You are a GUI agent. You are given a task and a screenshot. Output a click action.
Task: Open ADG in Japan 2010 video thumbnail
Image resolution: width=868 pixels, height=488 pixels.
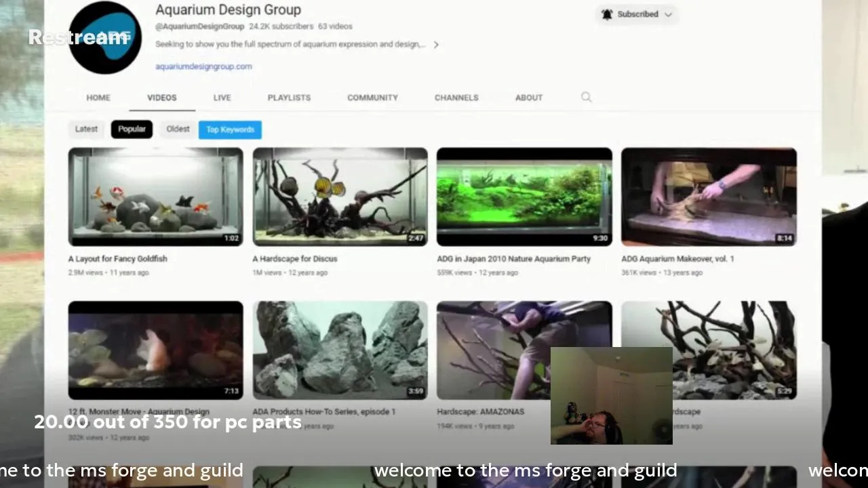[524, 197]
